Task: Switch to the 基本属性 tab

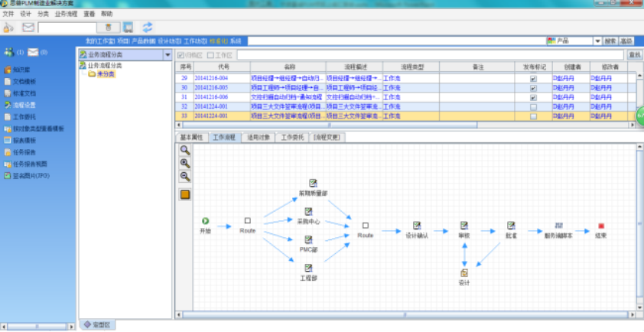Action: 192,138
